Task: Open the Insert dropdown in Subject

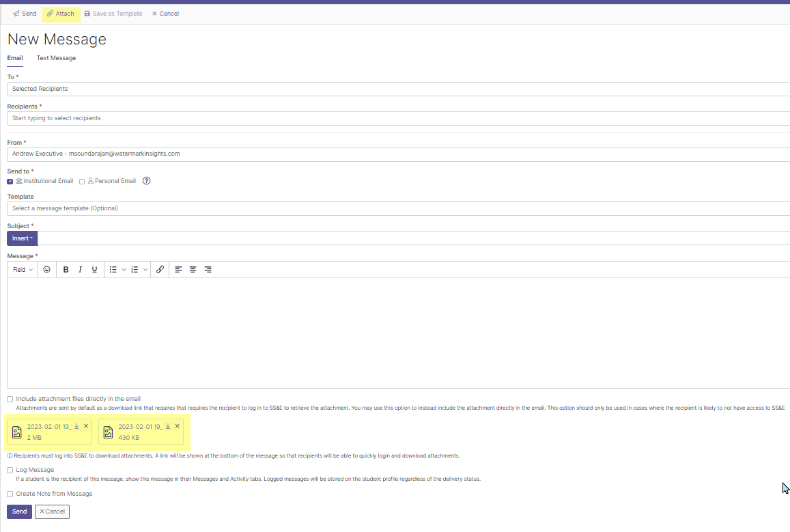Action: pos(22,238)
